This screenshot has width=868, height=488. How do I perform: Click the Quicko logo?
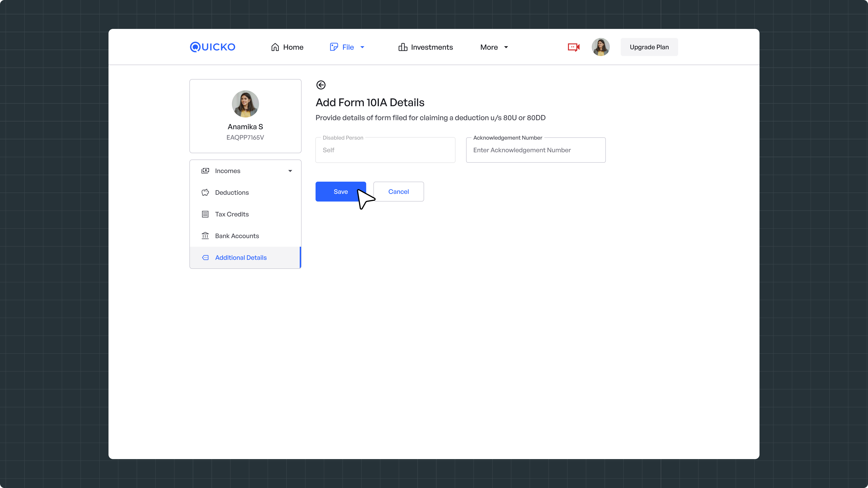pyautogui.click(x=213, y=47)
